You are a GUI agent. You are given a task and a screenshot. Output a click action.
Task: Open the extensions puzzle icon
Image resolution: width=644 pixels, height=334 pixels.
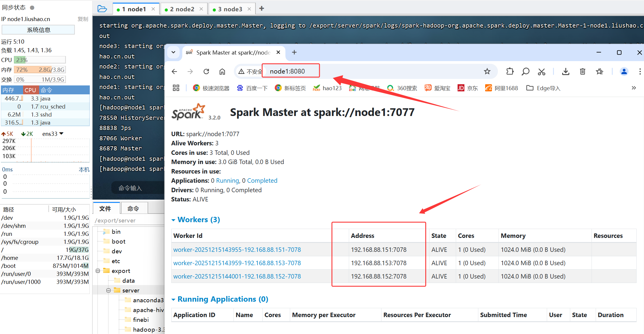[x=510, y=71]
